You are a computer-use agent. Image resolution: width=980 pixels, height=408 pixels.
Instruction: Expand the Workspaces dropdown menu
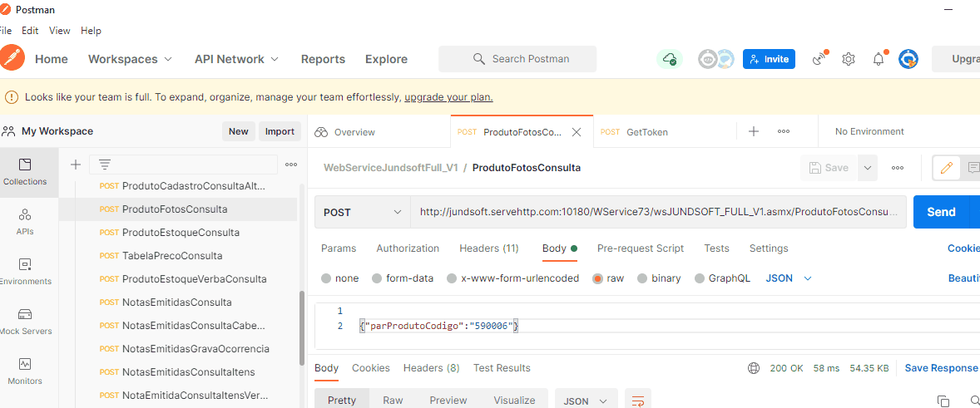pos(130,59)
